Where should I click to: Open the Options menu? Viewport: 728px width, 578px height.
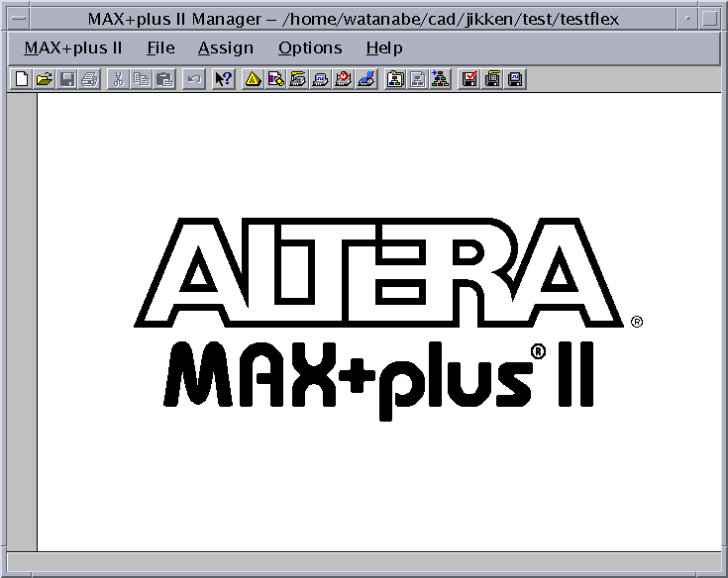pos(310,48)
